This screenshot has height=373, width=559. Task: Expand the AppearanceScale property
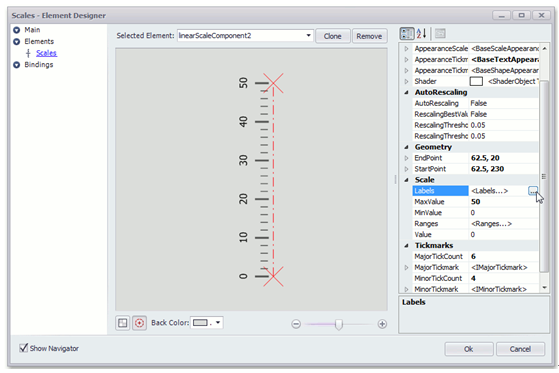[406, 48]
